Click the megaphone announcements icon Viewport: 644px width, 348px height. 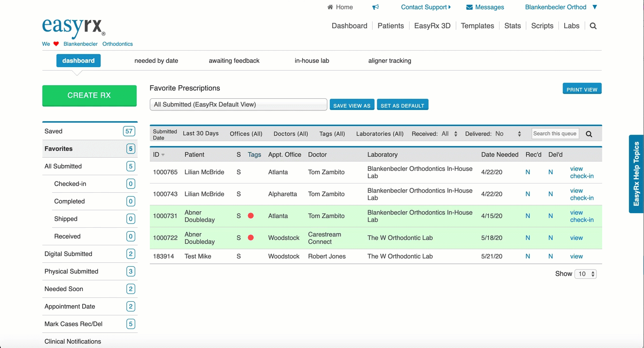(376, 7)
